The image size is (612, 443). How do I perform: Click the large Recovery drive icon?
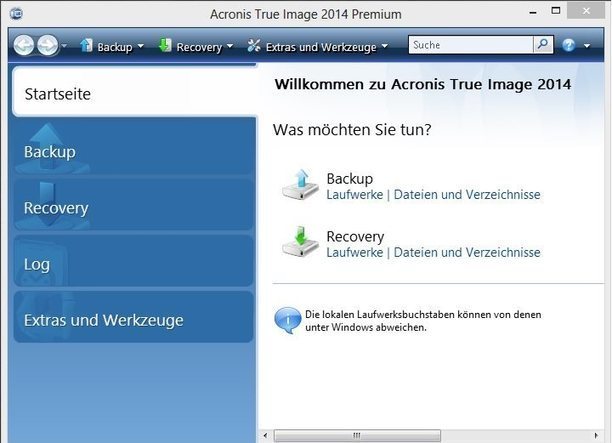[x=298, y=243]
